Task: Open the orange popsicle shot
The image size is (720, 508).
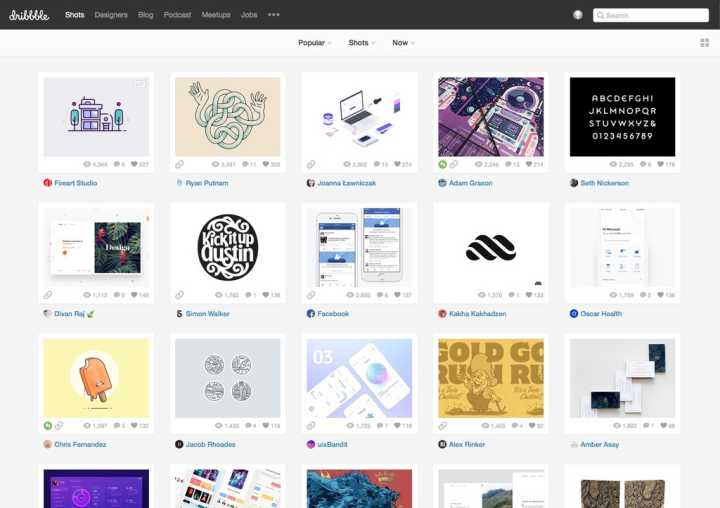Action: [x=96, y=378]
